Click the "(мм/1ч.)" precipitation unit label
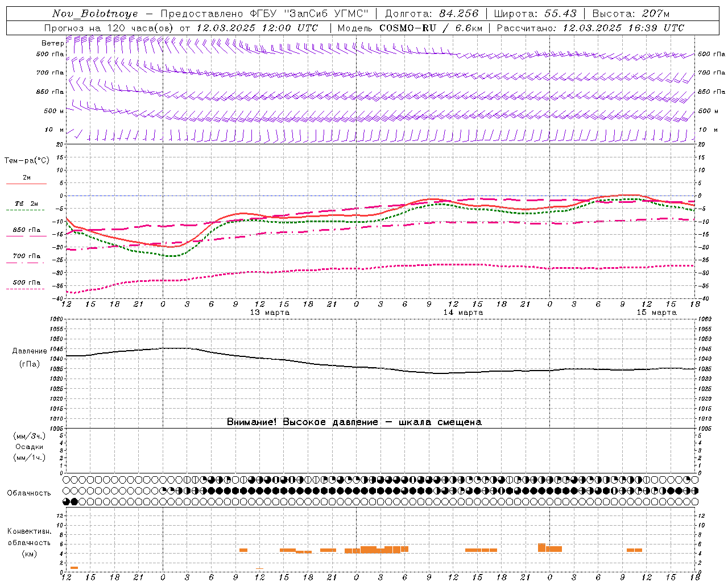 pyautogui.click(x=30, y=458)
